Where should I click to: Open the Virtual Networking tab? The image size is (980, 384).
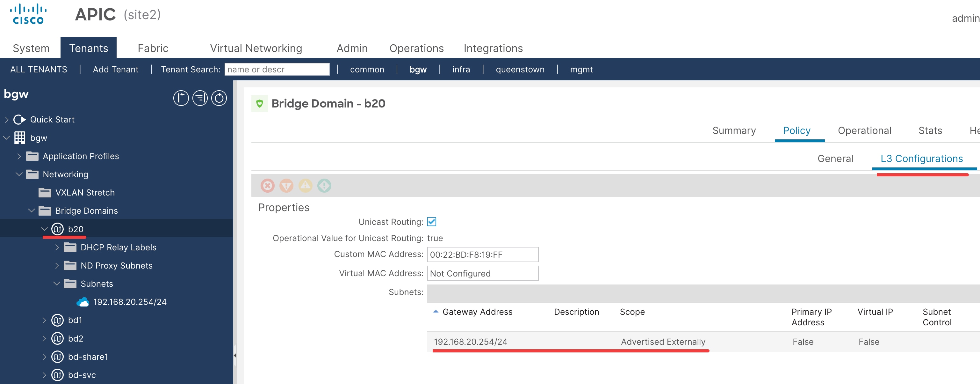(256, 48)
